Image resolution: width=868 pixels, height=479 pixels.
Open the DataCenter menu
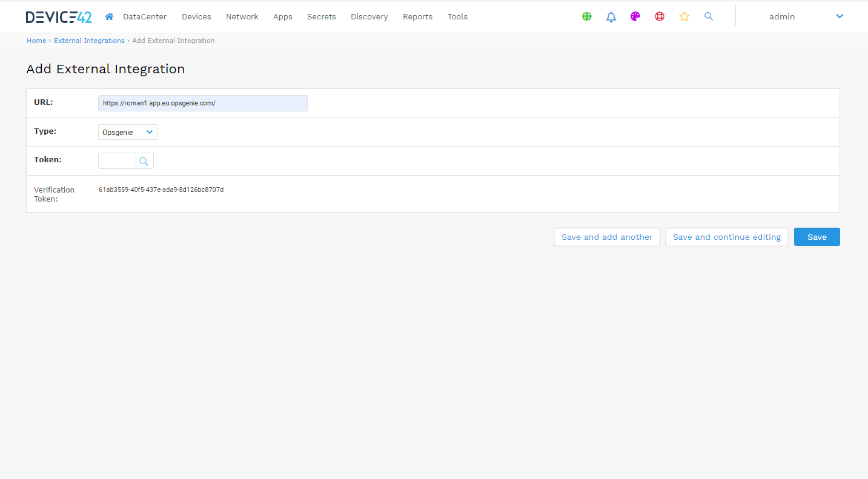[x=145, y=17]
